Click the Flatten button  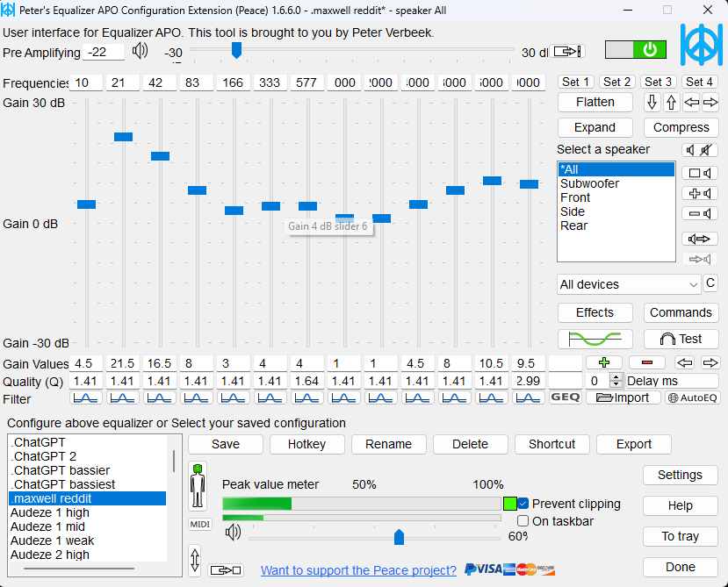pos(595,102)
